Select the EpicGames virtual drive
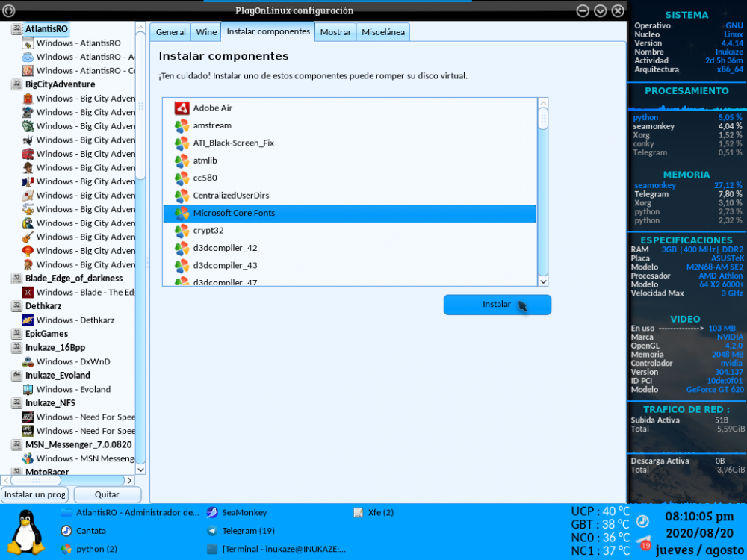This screenshot has height=560, width=747. [x=46, y=334]
